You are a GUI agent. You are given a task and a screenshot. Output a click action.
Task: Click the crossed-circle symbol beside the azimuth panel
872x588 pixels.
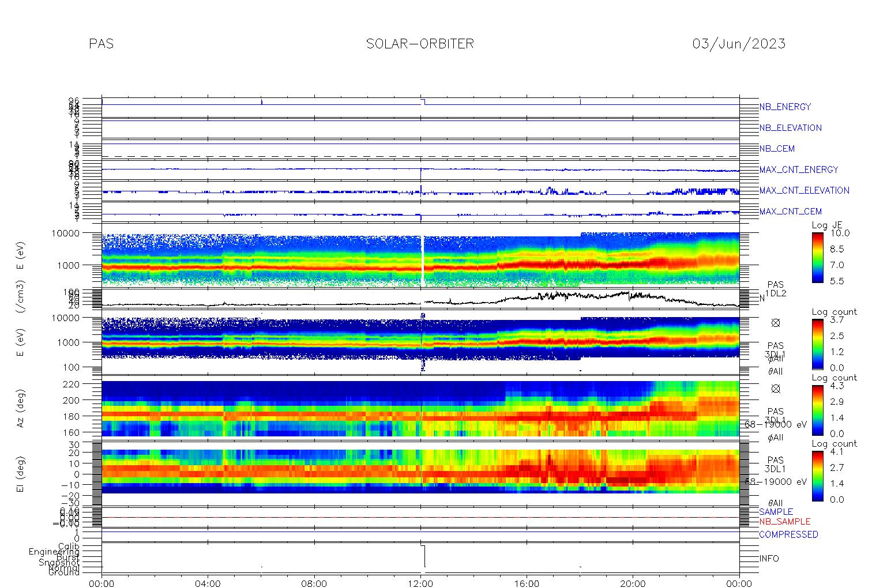[776, 389]
